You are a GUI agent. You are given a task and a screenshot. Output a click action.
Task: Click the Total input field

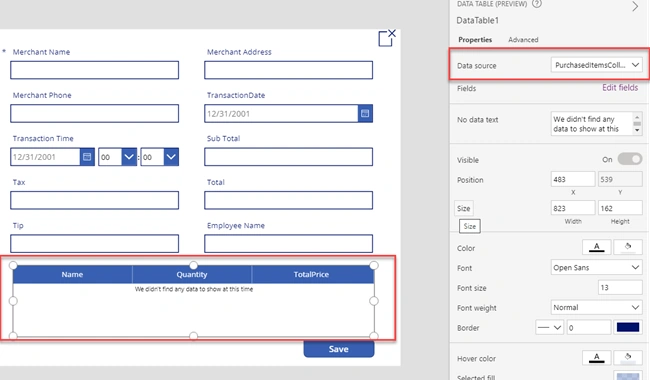tap(288, 200)
